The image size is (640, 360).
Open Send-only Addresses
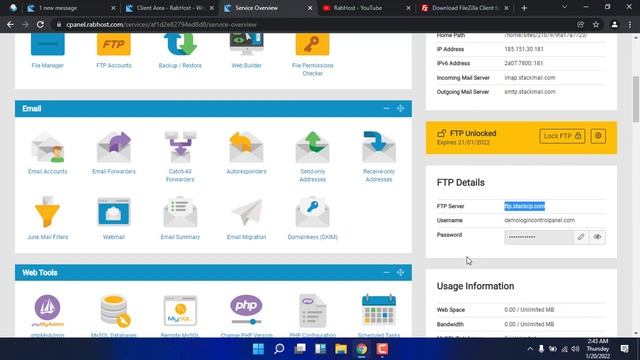pos(312,157)
